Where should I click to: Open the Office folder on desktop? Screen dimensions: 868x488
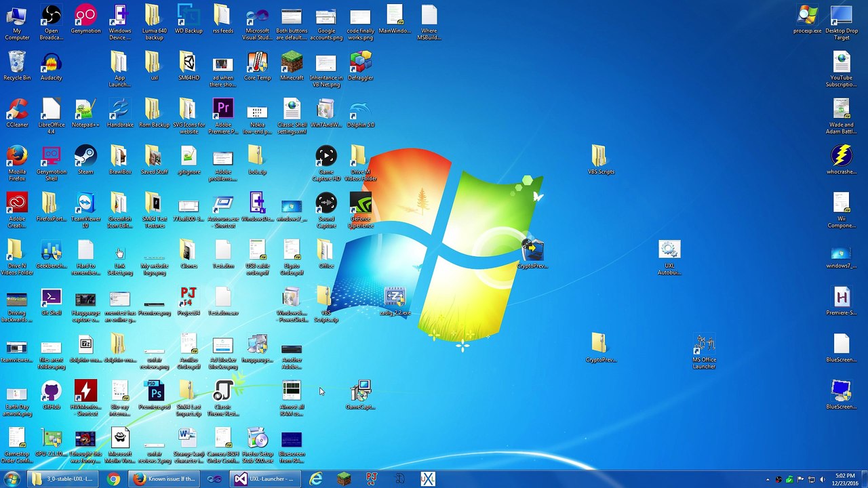tap(326, 254)
